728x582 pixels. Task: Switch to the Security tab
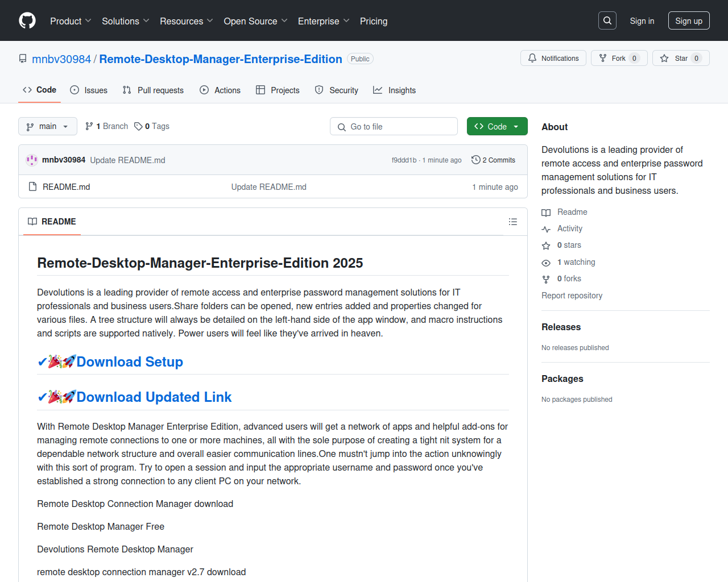[337, 90]
